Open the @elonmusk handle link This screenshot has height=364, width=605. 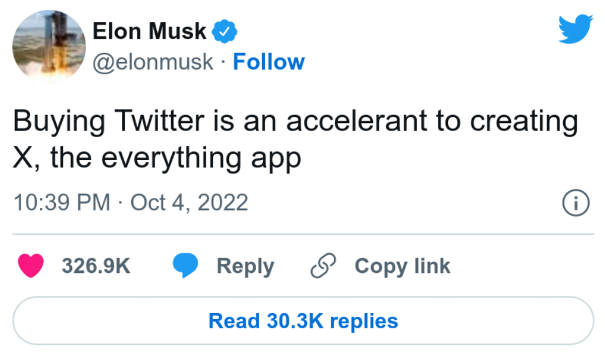tap(153, 61)
